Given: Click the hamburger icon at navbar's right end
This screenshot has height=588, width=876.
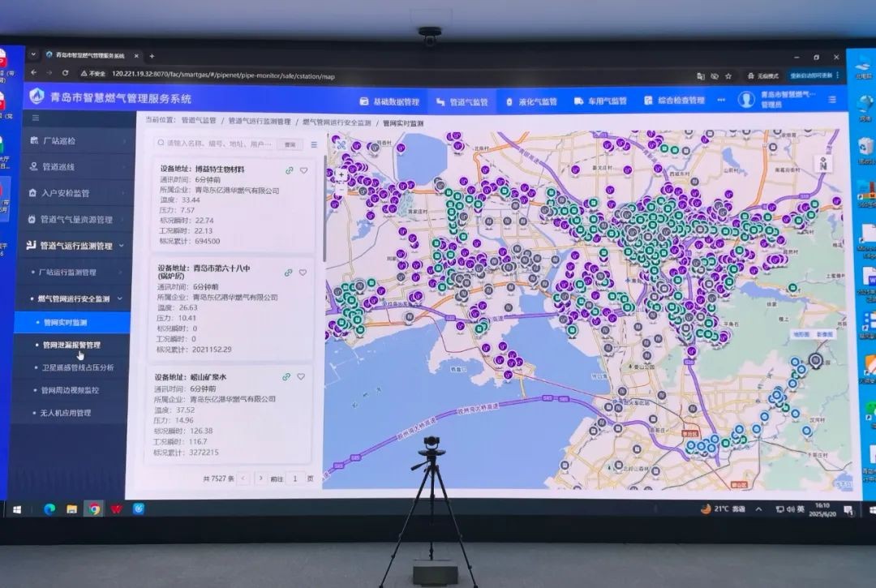Looking at the screenshot, I should pyautogui.click(x=833, y=99).
